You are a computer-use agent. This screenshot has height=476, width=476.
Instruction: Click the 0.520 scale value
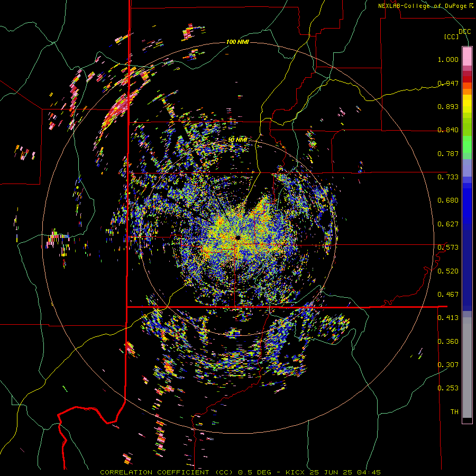tap(448, 271)
